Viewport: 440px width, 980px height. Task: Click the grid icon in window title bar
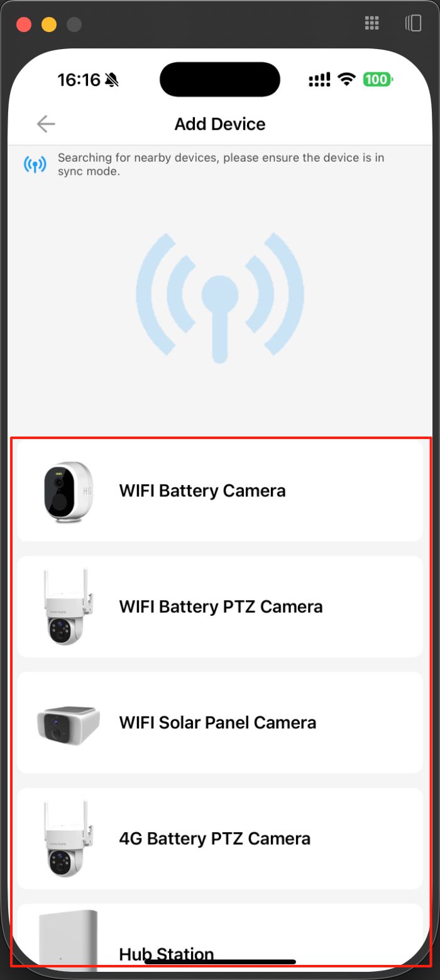click(x=372, y=24)
